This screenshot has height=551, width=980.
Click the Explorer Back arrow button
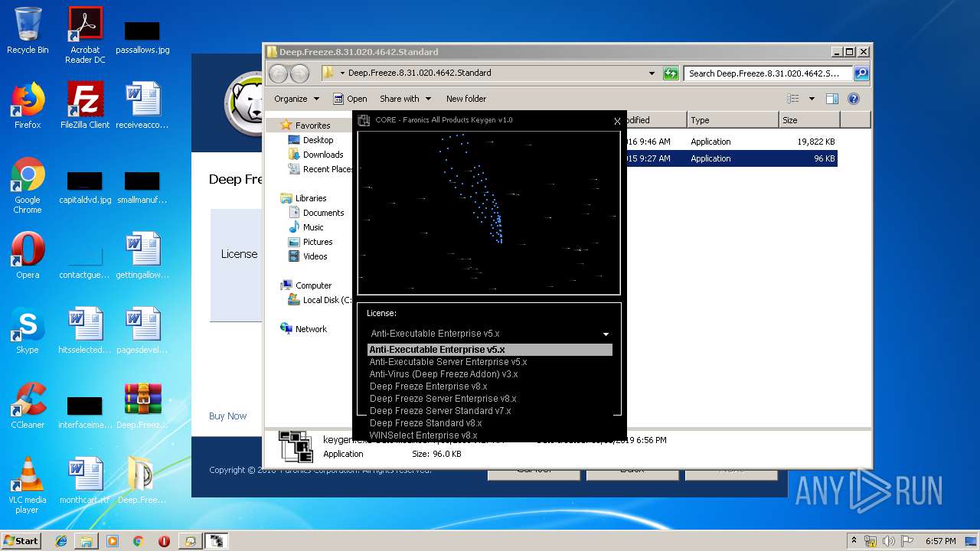click(279, 73)
